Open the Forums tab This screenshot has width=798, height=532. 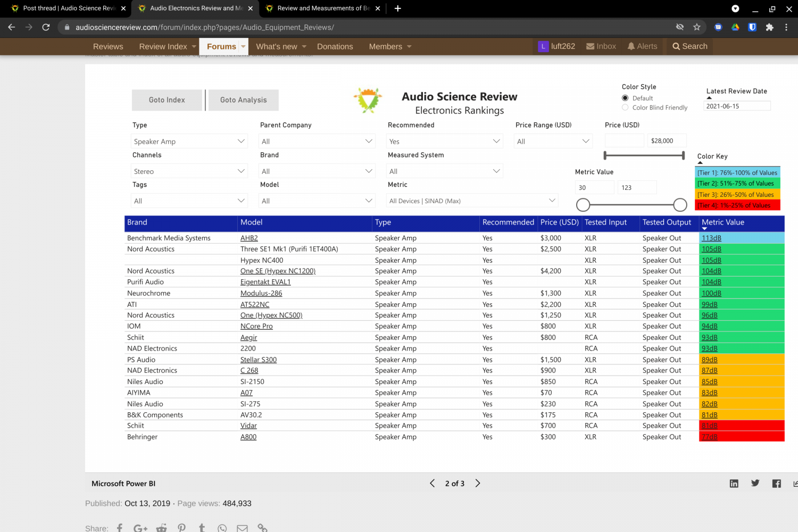pyautogui.click(x=221, y=46)
